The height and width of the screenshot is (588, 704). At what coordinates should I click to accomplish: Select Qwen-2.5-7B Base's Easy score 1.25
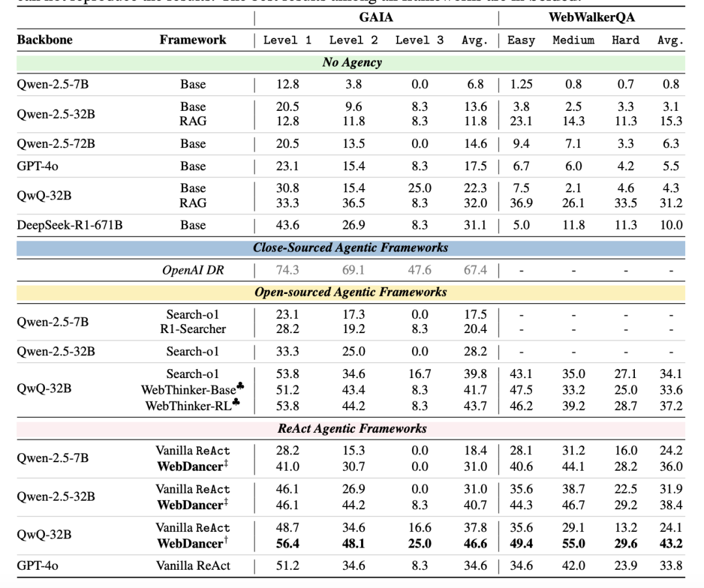click(x=521, y=84)
